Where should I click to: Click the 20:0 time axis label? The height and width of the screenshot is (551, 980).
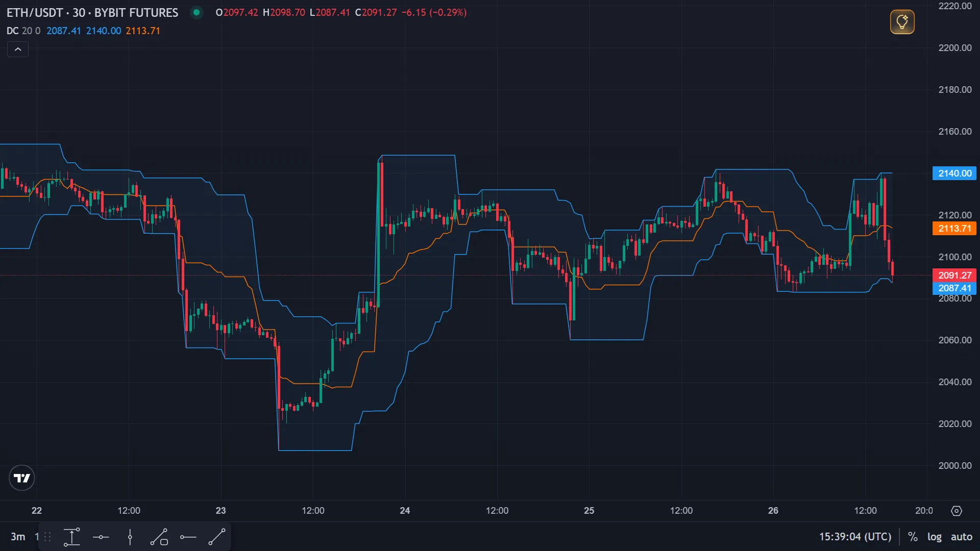[x=924, y=511]
